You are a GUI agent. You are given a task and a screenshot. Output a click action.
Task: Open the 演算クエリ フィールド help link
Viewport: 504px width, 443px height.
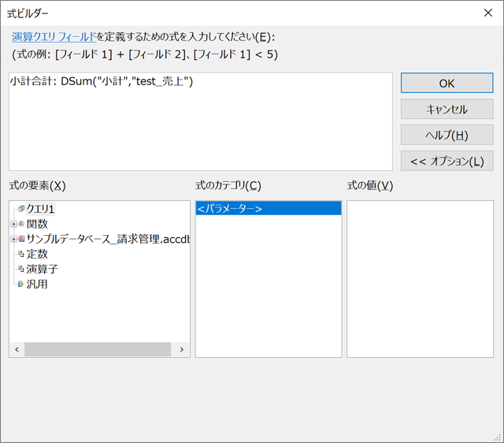pyautogui.click(x=54, y=36)
